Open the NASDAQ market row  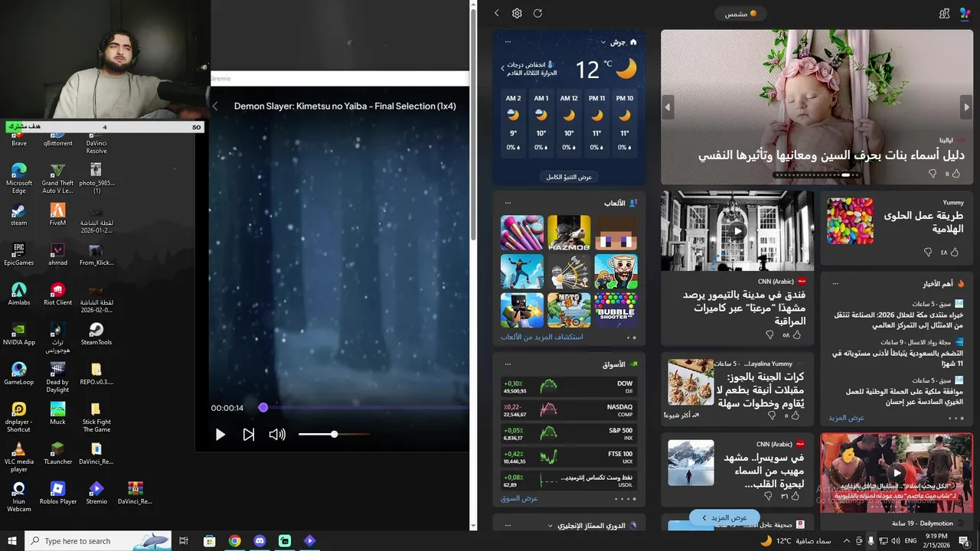click(x=568, y=410)
